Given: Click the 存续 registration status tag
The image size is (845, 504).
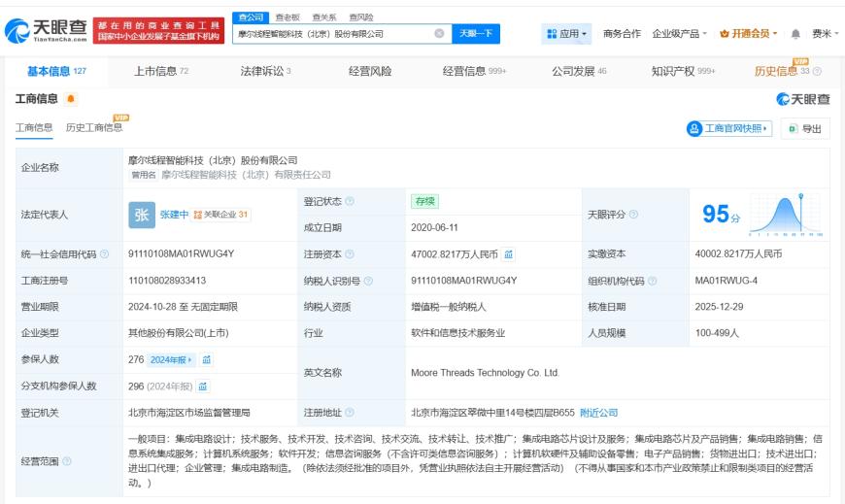Looking at the screenshot, I should [x=424, y=201].
